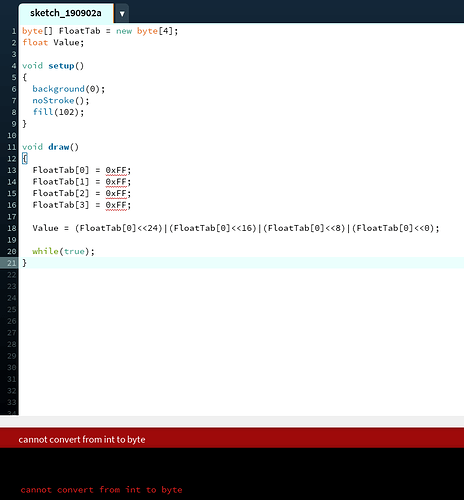Click the 'fill(102);' statement

pyautogui.click(x=58, y=112)
